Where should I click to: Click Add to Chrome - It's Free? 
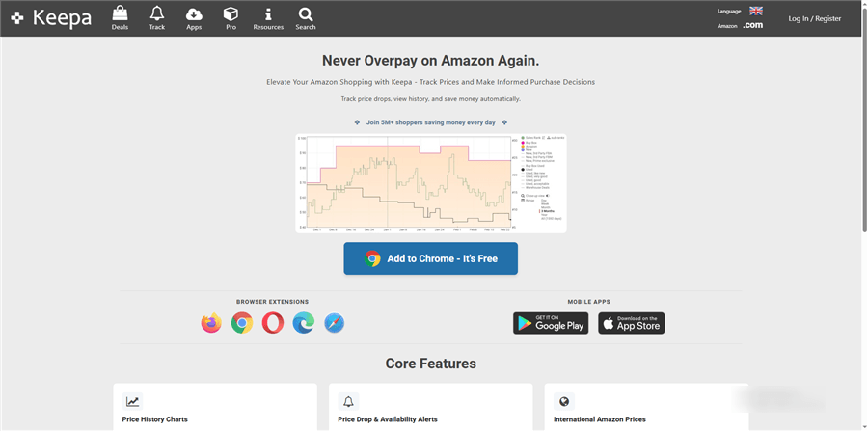431,258
